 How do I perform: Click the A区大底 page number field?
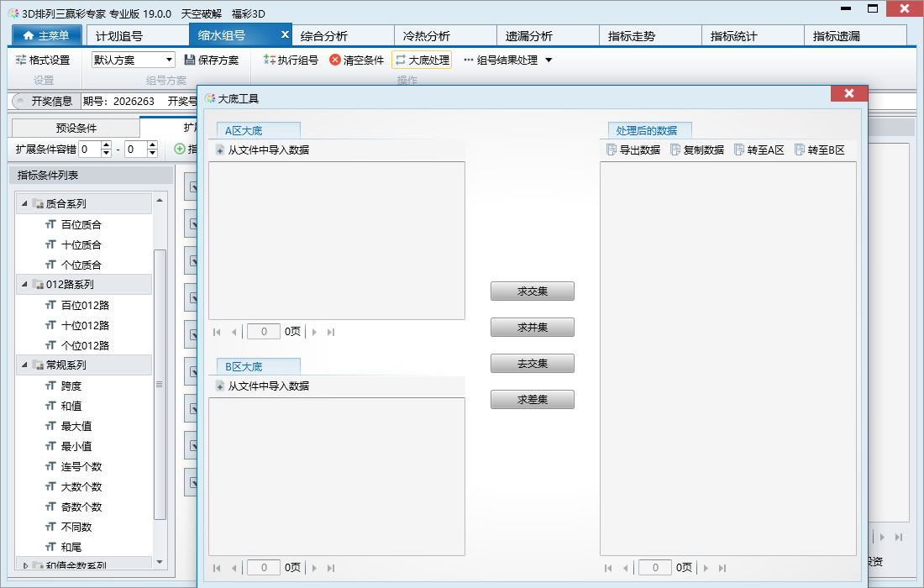[x=264, y=333]
